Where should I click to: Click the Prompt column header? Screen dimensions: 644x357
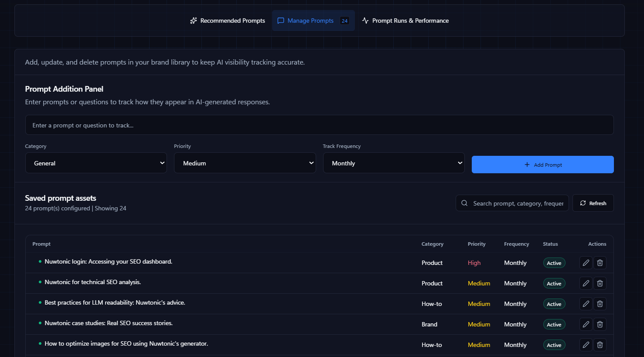click(x=41, y=244)
